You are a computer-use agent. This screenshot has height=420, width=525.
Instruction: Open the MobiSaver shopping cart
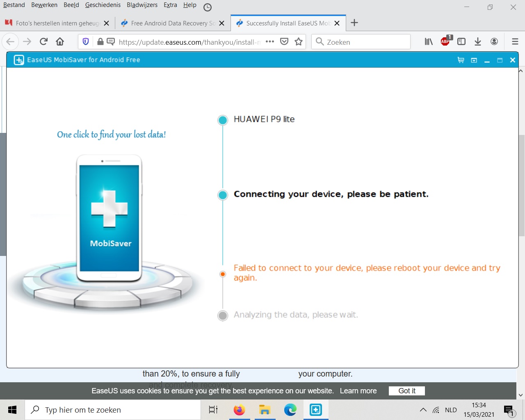tap(461, 60)
